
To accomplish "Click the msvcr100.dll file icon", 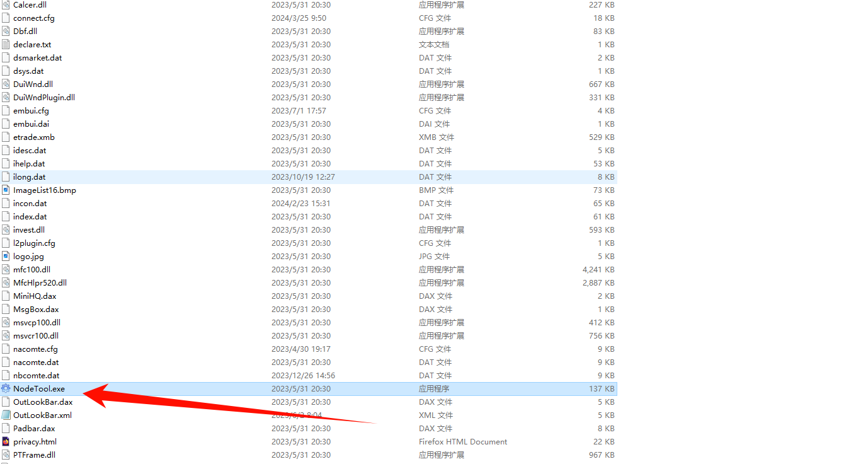I will click(x=6, y=336).
